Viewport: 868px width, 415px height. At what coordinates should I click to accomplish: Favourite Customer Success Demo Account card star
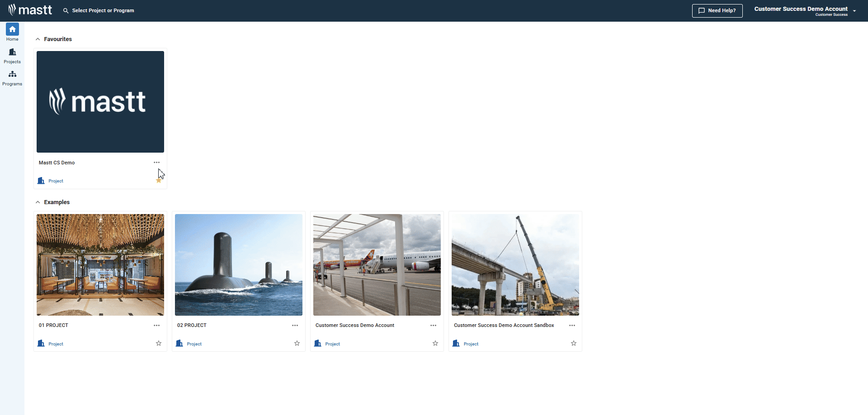[435, 344]
